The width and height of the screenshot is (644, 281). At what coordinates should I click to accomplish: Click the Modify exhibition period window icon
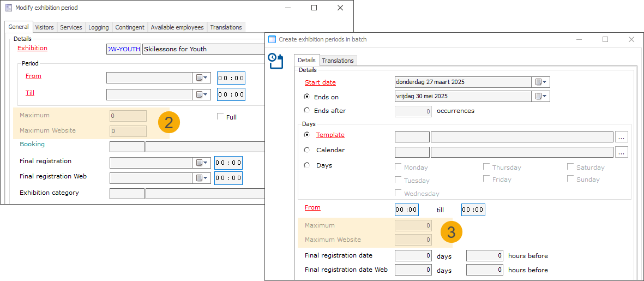pyautogui.click(x=9, y=8)
